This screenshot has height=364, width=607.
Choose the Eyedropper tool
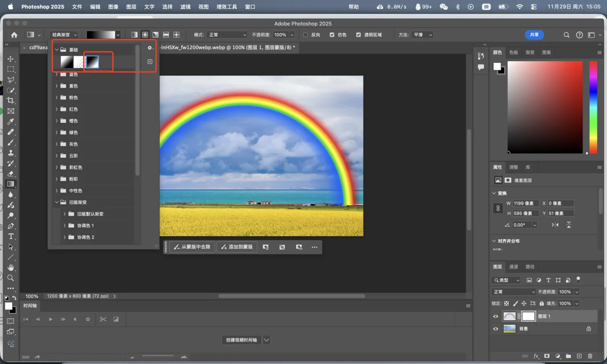(x=11, y=121)
